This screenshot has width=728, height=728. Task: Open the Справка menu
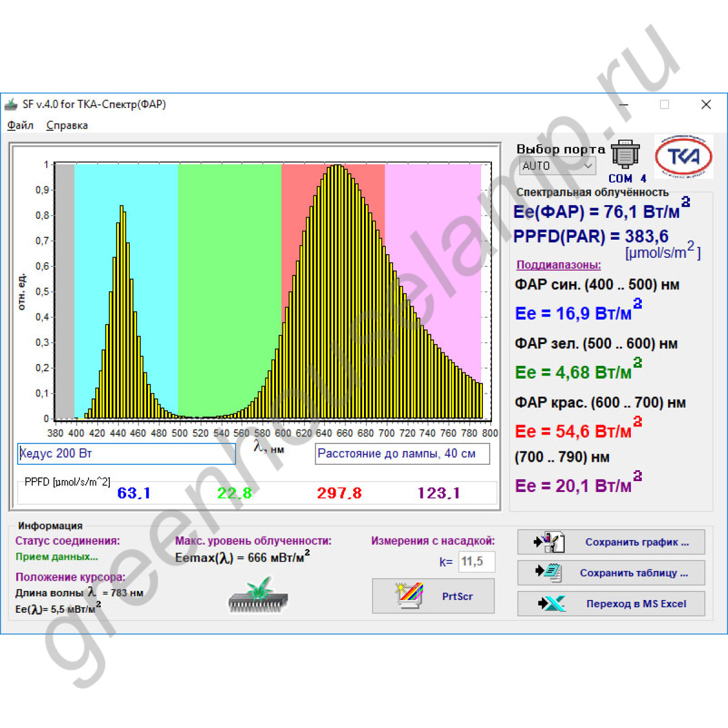point(67,126)
